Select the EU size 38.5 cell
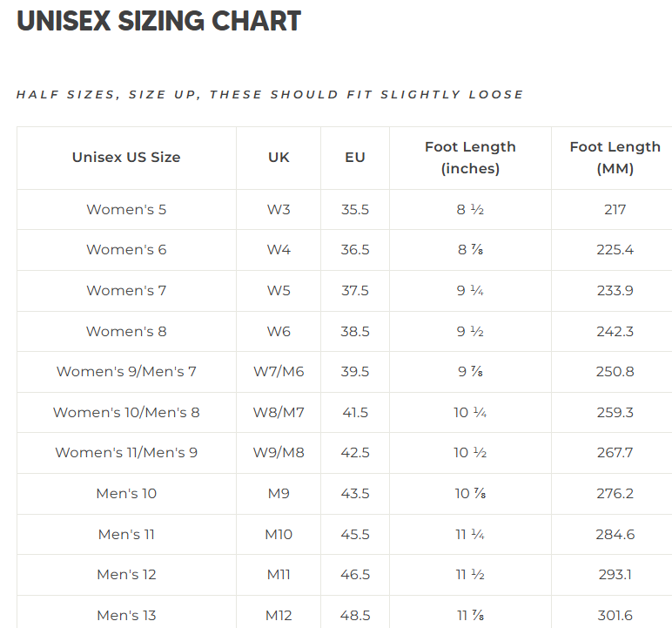This screenshot has height=628, width=672. [x=355, y=331]
